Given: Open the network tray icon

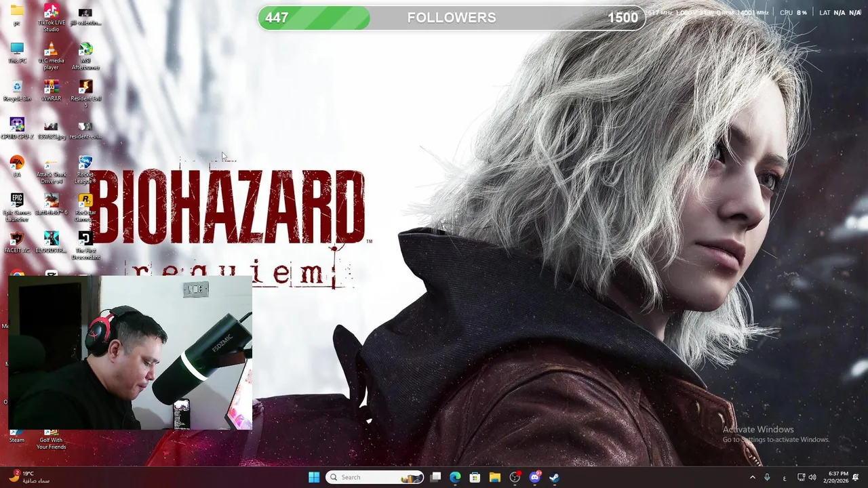Looking at the screenshot, I should pos(801,477).
